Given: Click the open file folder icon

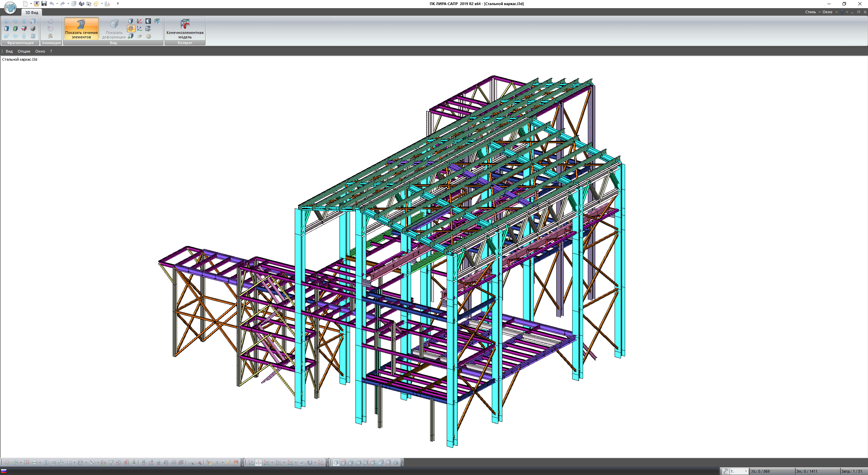Looking at the screenshot, I should [x=36, y=4].
